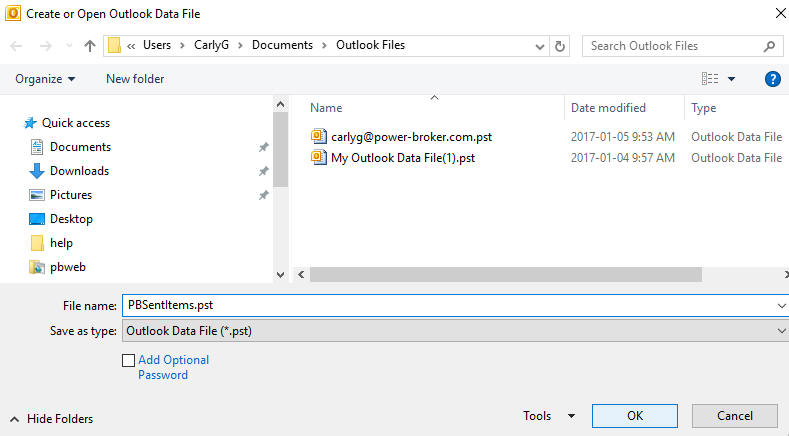Refresh the Outlook Files folder listing
Viewport: 789px width, 436px height.
click(x=560, y=46)
